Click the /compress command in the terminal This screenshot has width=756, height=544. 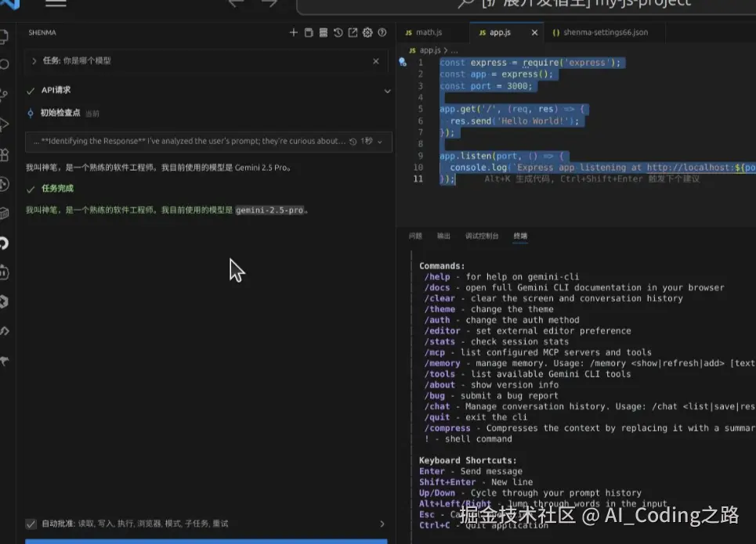pyautogui.click(x=447, y=428)
